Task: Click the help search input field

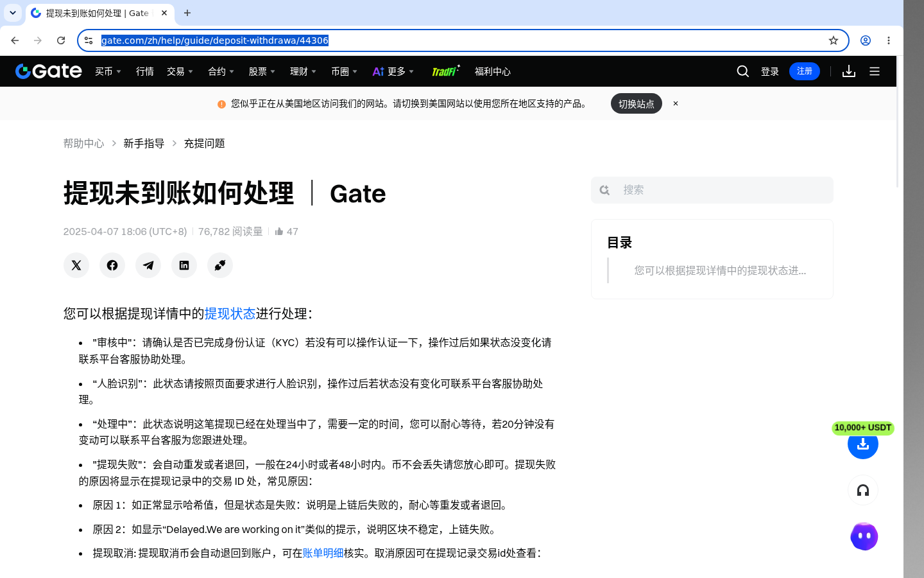Action: 712,190
